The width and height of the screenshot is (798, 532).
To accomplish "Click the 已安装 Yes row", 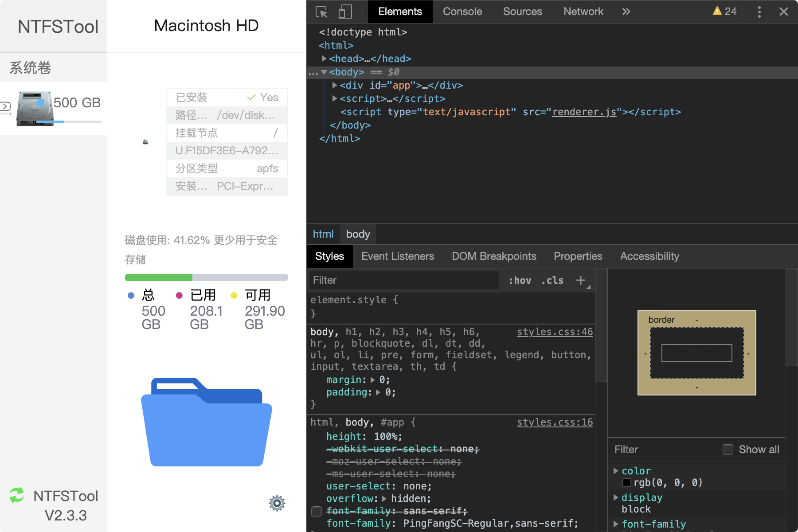I will click(227, 98).
